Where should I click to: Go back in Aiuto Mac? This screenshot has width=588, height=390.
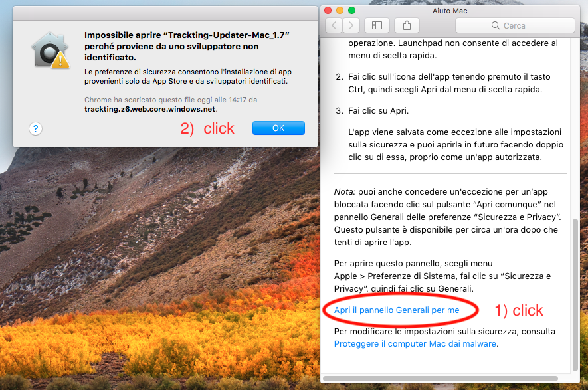[334, 25]
